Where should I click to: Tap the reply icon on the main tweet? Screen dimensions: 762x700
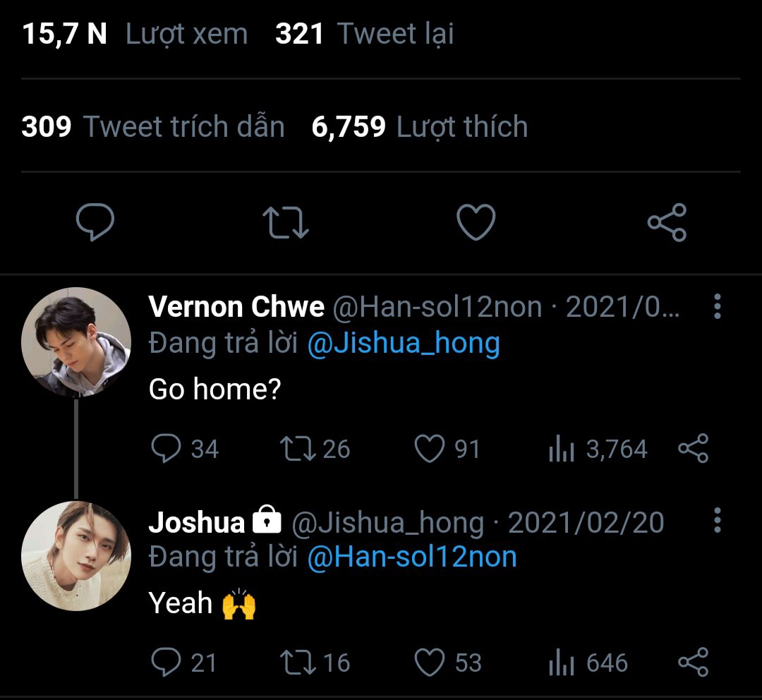pyautogui.click(x=95, y=223)
